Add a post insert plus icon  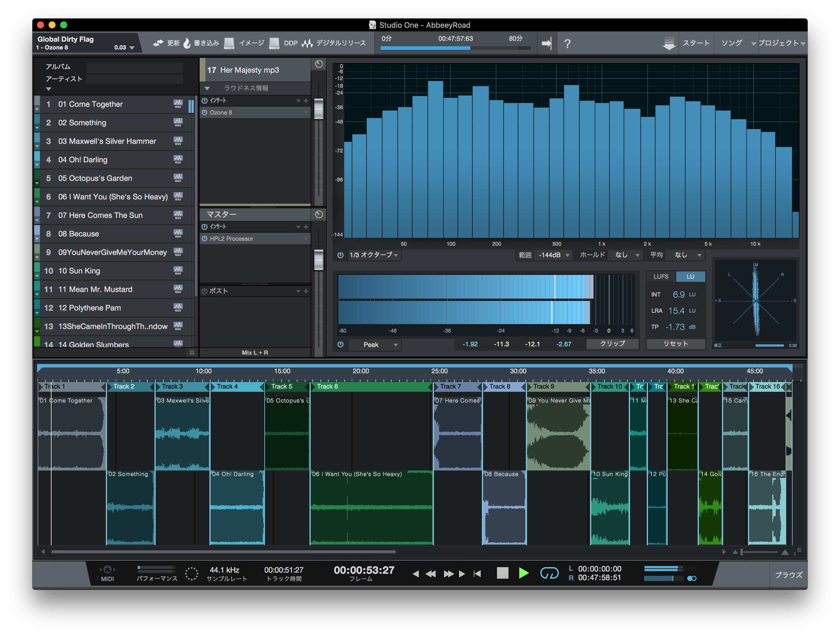pos(306,291)
